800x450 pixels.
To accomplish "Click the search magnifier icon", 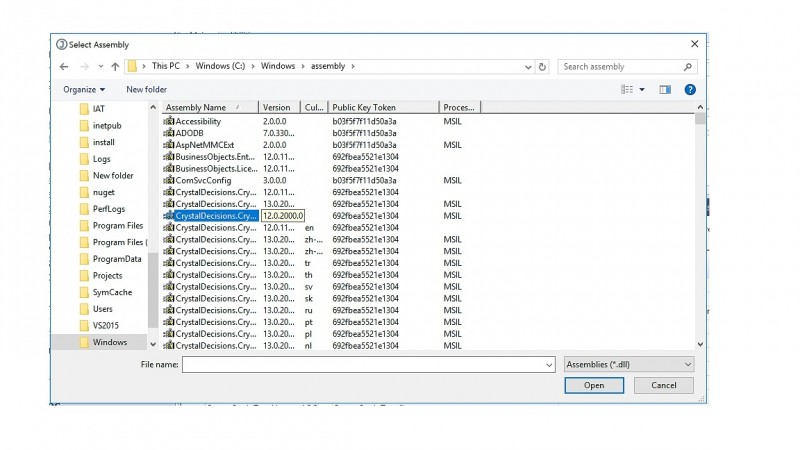I will (688, 67).
